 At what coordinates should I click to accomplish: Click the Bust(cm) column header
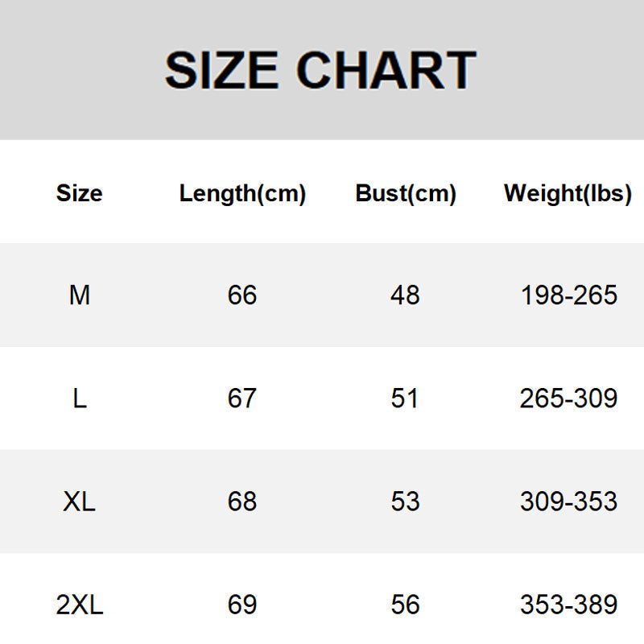(x=406, y=193)
